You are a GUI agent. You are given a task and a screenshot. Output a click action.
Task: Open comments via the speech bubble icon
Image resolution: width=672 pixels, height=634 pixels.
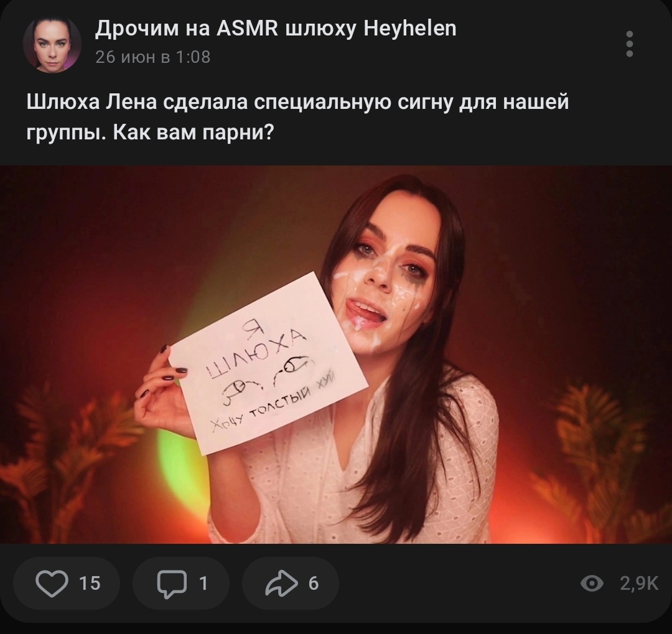pos(172,584)
